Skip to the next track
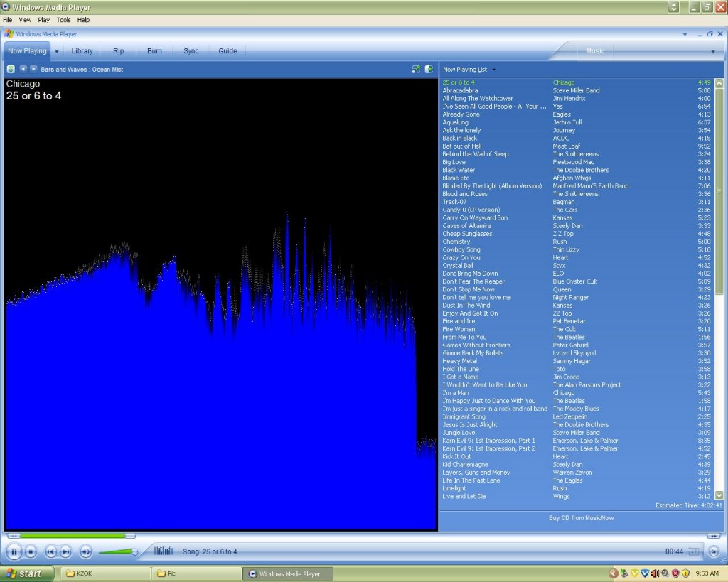Image resolution: width=728 pixels, height=582 pixels. [x=66, y=552]
